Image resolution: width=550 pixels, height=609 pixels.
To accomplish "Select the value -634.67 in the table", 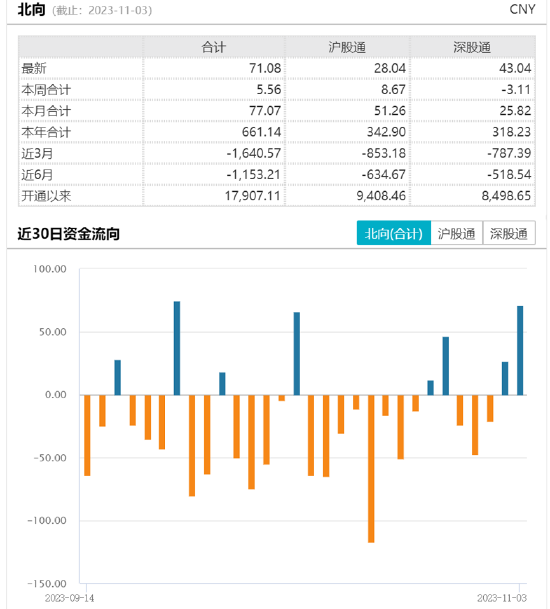I will pos(384,175).
